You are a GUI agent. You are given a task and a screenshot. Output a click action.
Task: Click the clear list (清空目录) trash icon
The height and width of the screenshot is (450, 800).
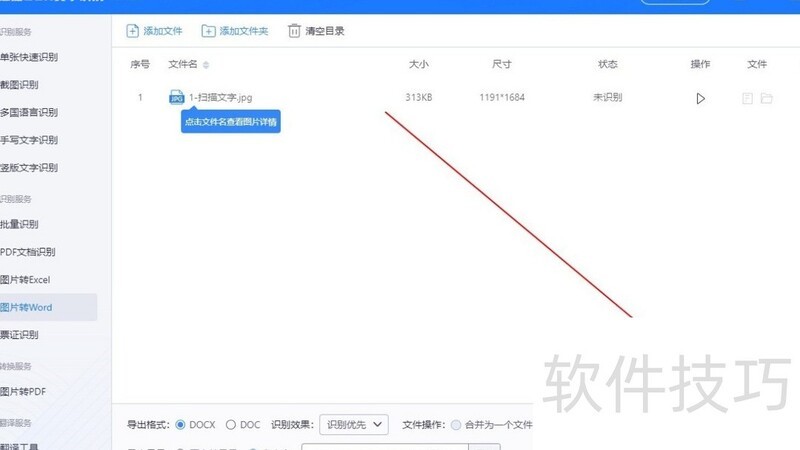(294, 31)
